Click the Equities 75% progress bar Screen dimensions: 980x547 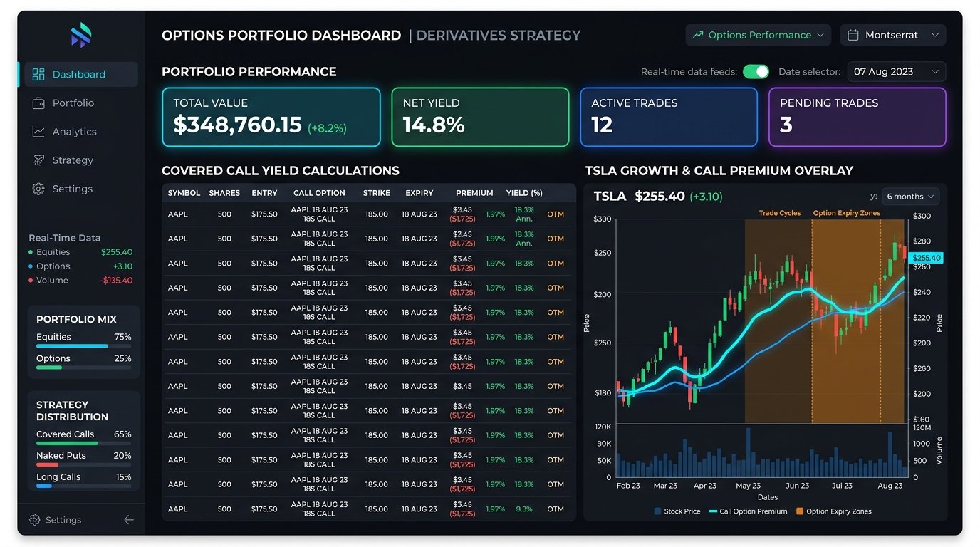84,346
